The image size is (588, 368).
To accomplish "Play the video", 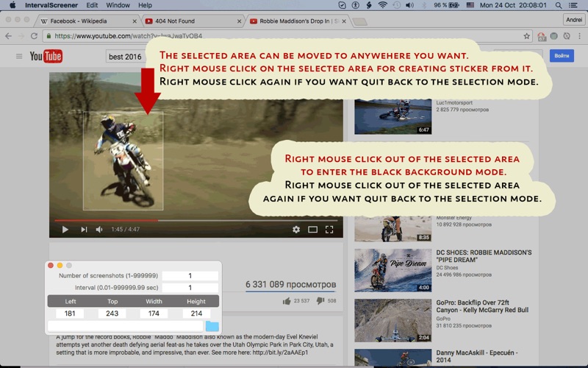I will pos(65,230).
